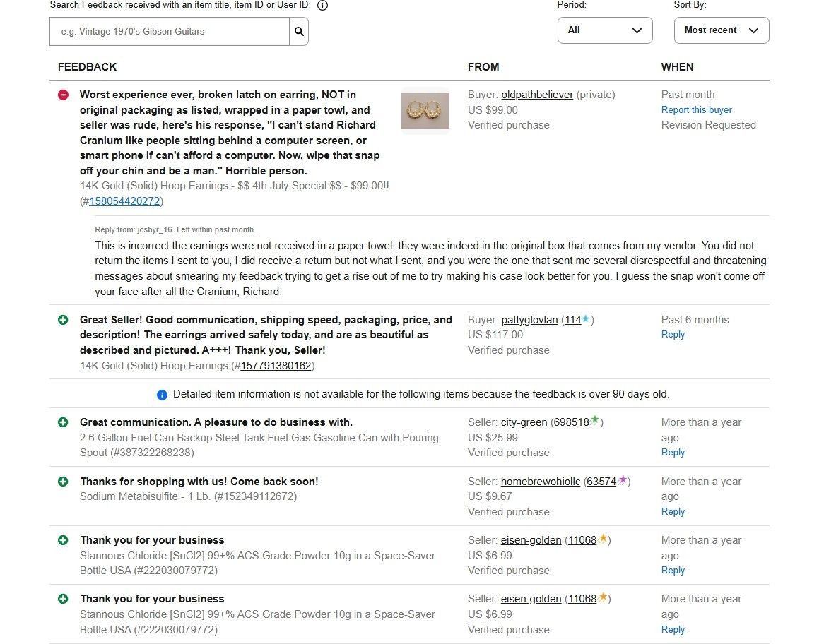
Task: Click the blue info icon about 90-day feedback
Action: [x=162, y=395]
